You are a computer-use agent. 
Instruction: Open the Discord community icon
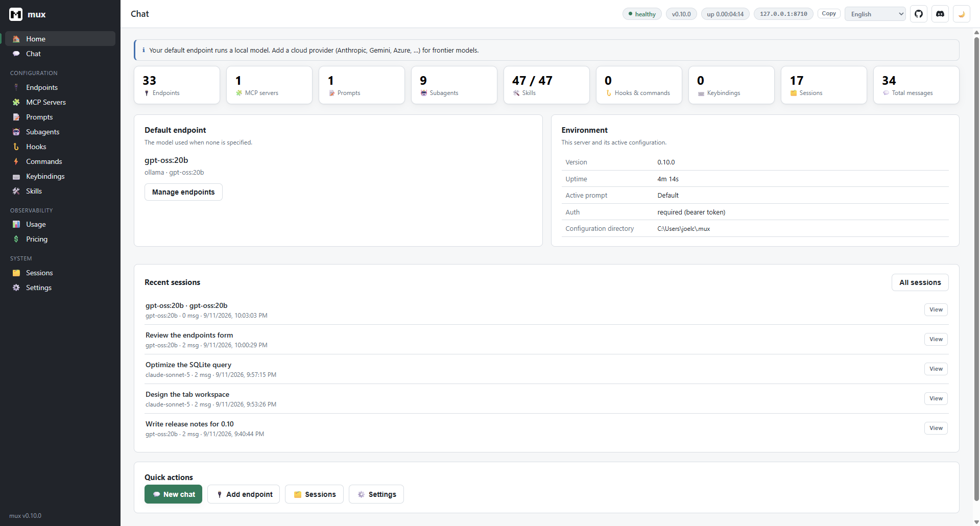[x=940, y=14]
